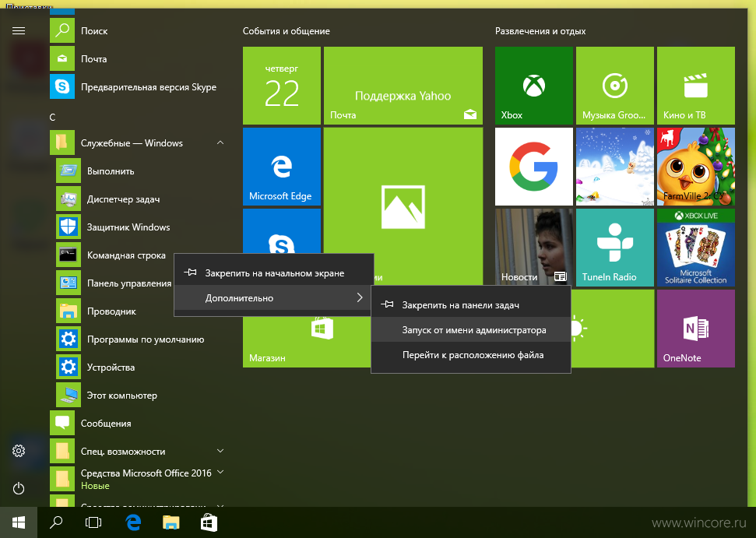The width and height of the screenshot is (756, 538).
Task: Open the Дополнительно submenu
Action: 274,298
